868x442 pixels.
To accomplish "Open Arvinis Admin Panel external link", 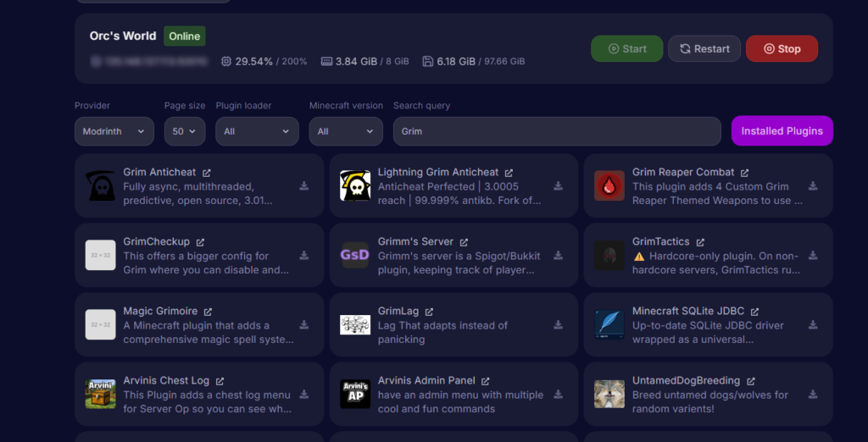I will (486, 381).
